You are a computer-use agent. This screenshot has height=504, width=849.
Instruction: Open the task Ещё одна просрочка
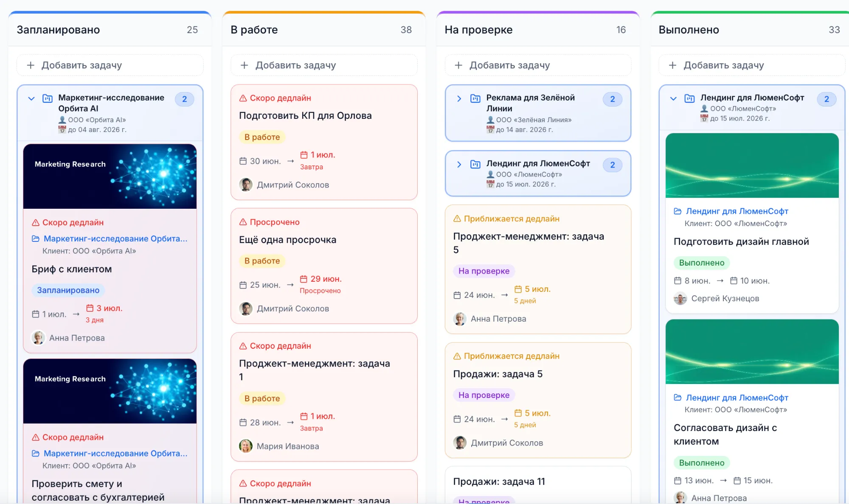(x=287, y=240)
